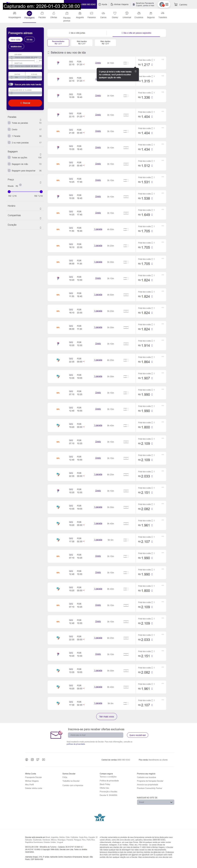Viewport: 197px width, 868px height.
Task: Open the shopping cart (Carrinho)
Action: pyautogui.click(x=181, y=5)
